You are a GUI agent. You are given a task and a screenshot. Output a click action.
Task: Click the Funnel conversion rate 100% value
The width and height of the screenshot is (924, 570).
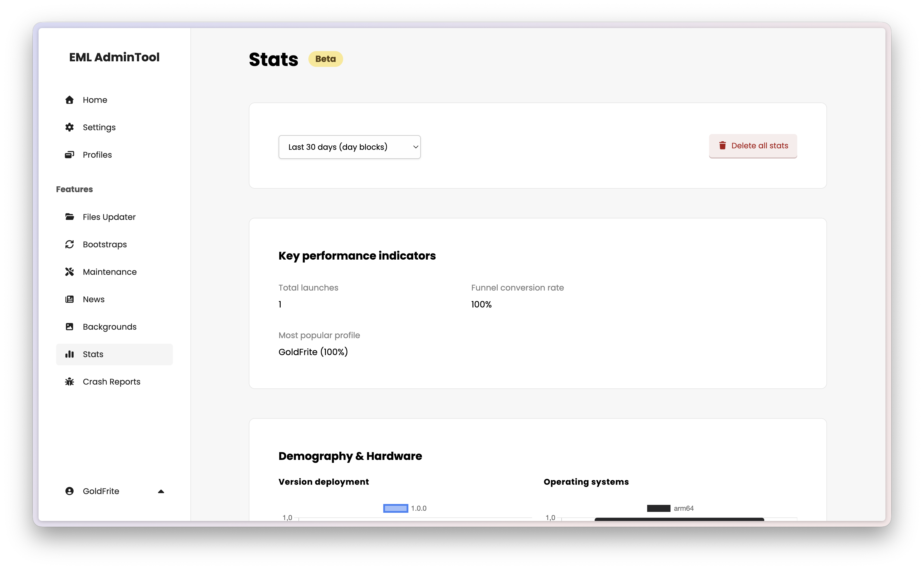tap(481, 305)
